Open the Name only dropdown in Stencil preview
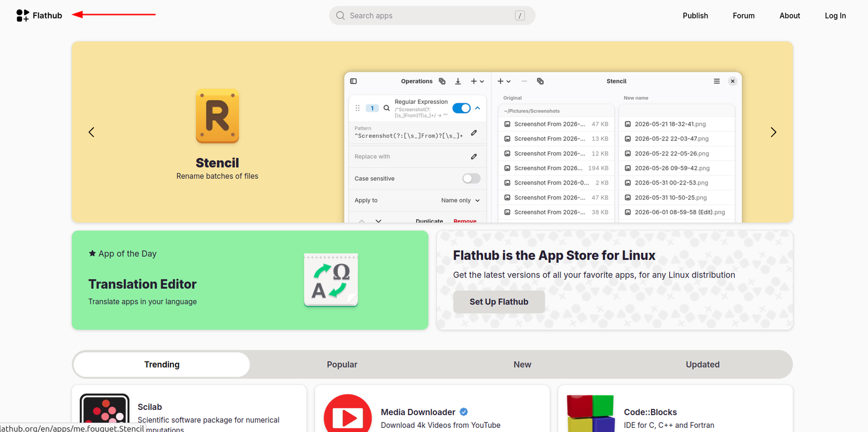The height and width of the screenshot is (432, 868). pyautogui.click(x=460, y=200)
